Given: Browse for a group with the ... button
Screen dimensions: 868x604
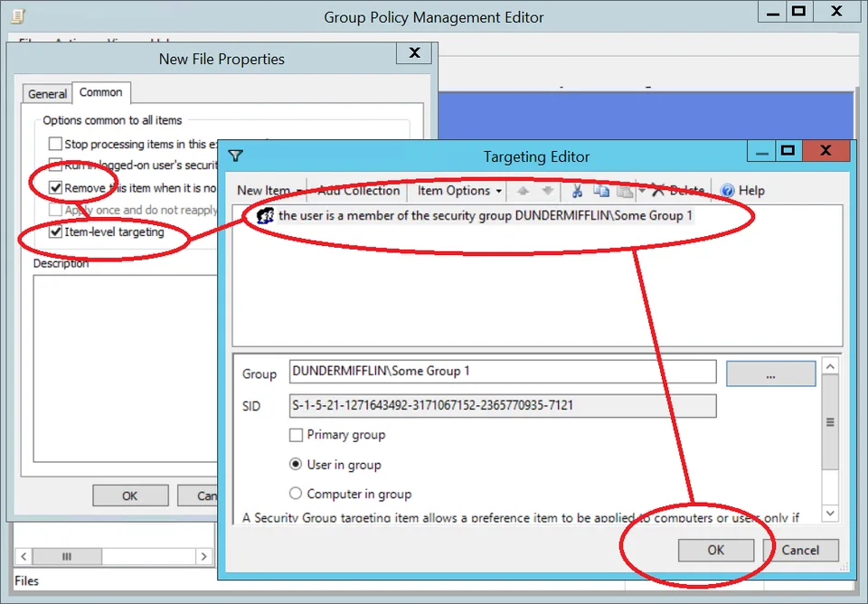Looking at the screenshot, I should pos(770,373).
